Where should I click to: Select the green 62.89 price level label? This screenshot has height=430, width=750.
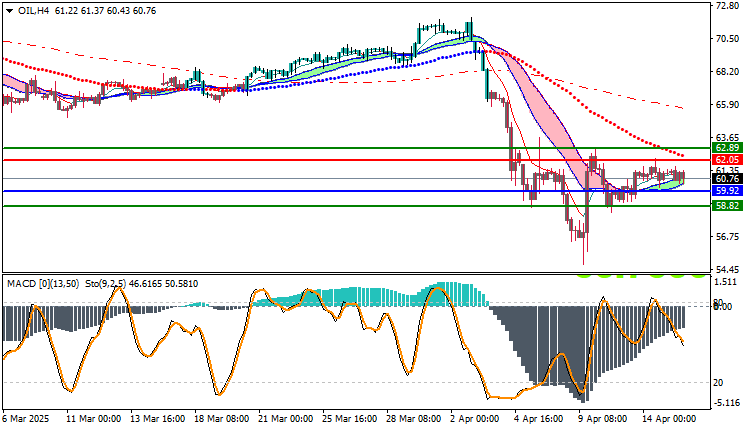coord(727,148)
